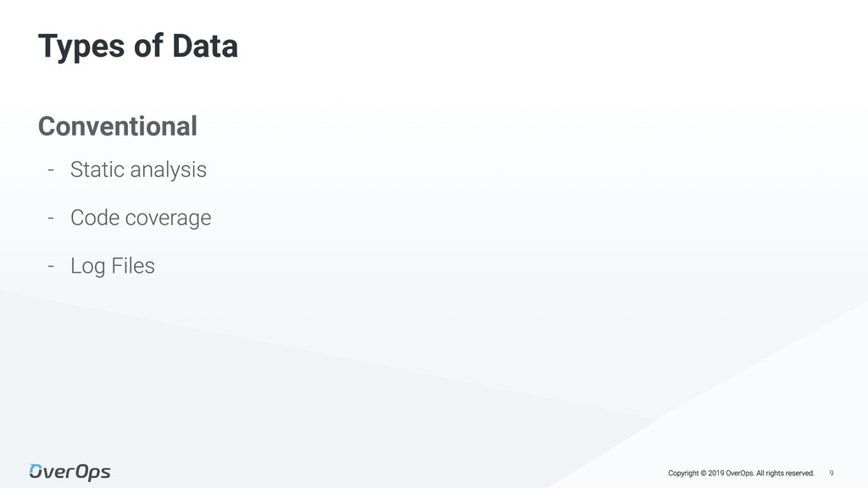Viewport: 868px width, 488px height.
Task: Select the "Conventional" heading
Action: pyautogui.click(x=118, y=126)
